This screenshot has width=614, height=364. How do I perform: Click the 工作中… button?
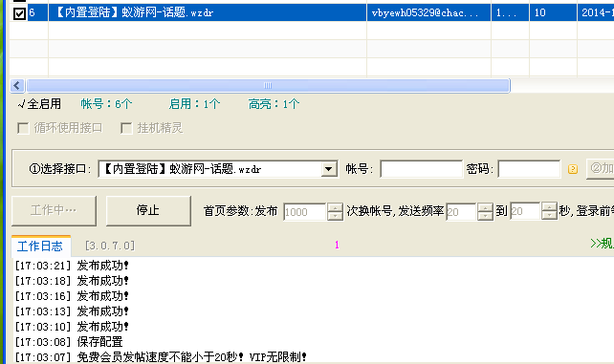coord(55,211)
